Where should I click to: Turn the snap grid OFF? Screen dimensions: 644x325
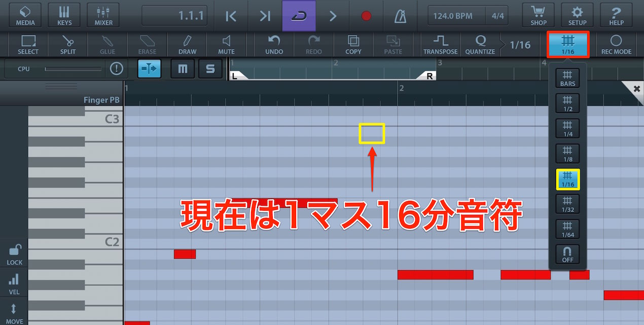pyautogui.click(x=568, y=255)
